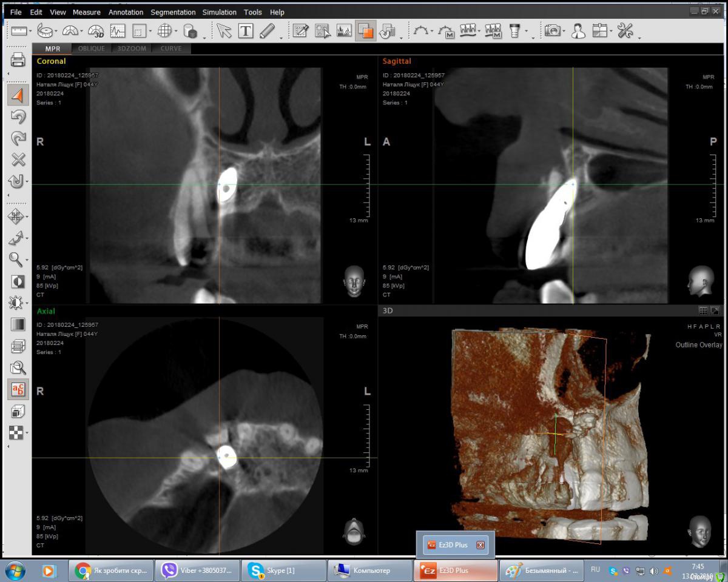Switch to the CURVE tab
728x582 pixels.
point(171,48)
